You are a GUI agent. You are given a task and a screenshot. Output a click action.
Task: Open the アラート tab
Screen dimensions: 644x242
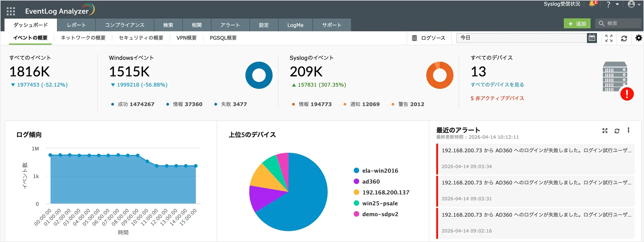230,25
